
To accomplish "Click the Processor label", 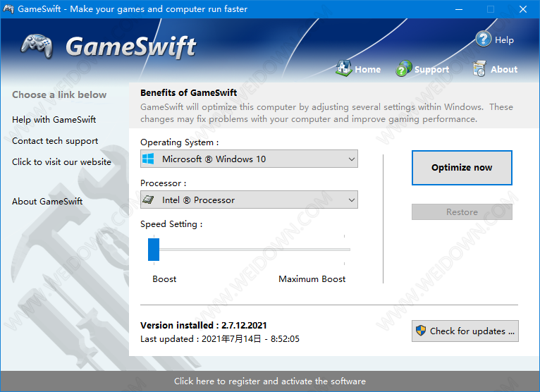I will (x=164, y=183).
